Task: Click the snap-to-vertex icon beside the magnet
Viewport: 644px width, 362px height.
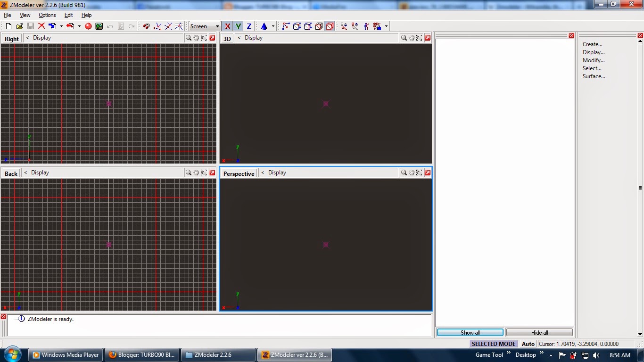Action: (157, 26)
